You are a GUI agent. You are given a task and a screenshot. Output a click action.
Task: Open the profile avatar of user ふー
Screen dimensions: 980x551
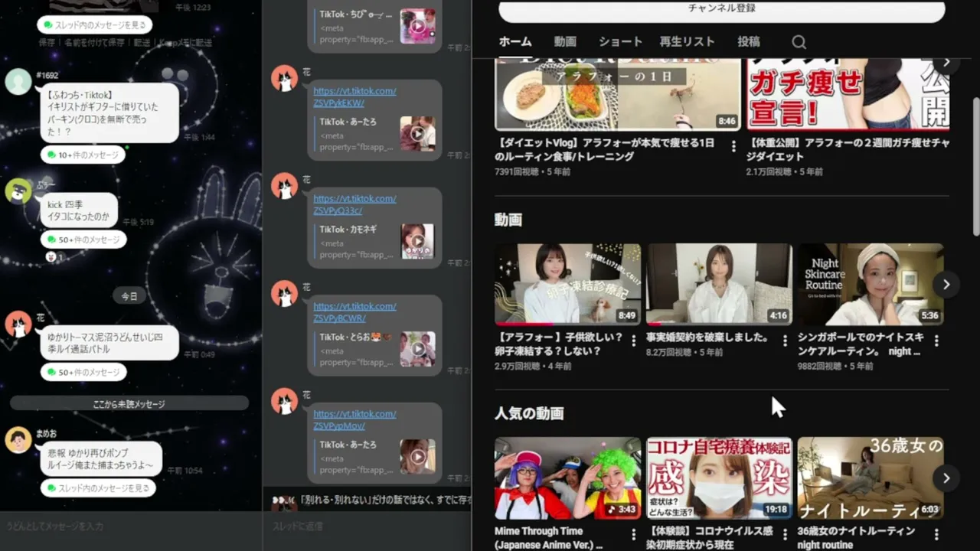pos(18,191)
